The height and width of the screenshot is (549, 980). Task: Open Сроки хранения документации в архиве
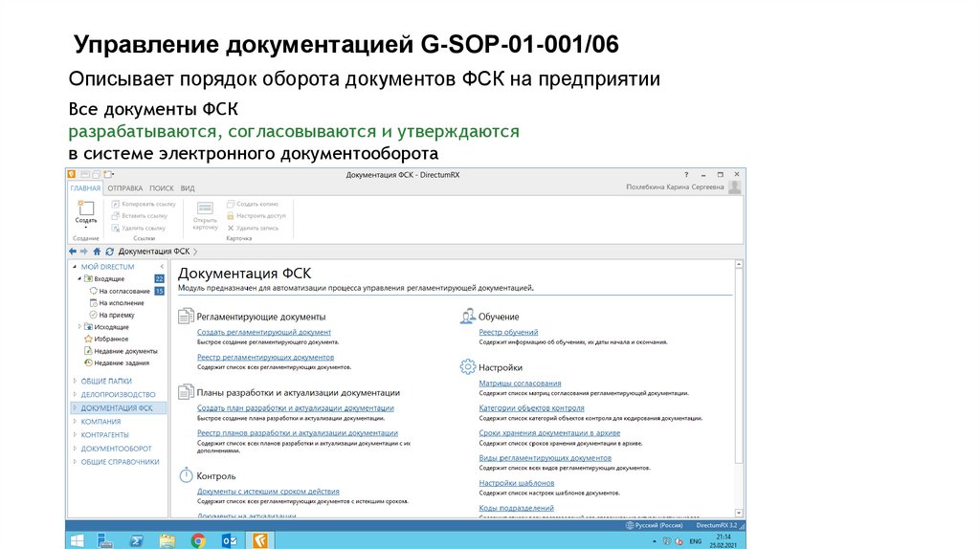(549, 433)
